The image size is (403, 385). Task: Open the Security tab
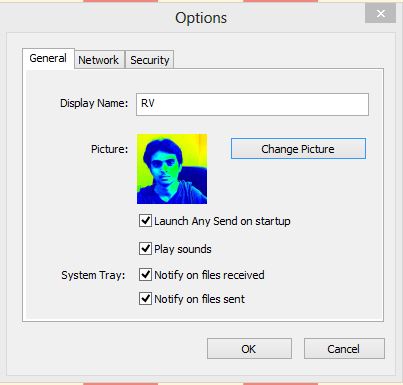(149, 60)
